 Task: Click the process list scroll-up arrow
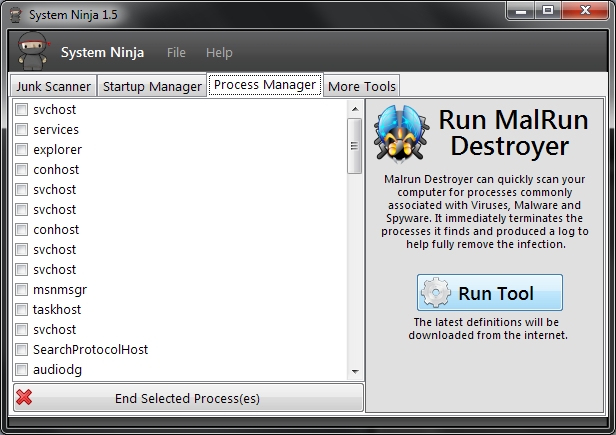click(355, 109)
